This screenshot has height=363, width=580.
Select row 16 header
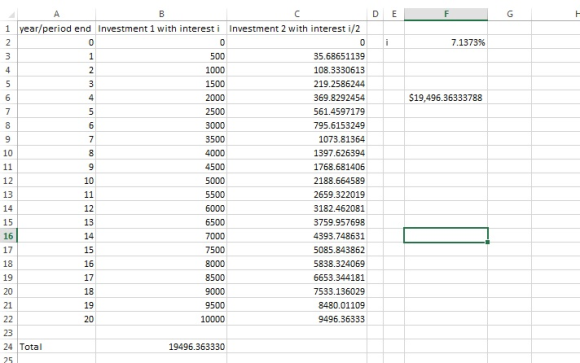tap(8, 236)
